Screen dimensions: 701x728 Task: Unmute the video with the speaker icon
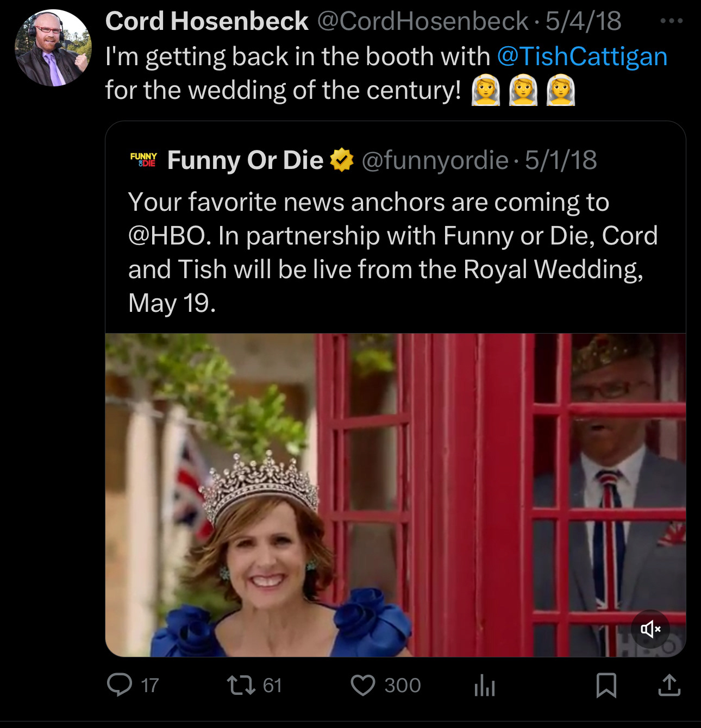click(x=650, y=629)
